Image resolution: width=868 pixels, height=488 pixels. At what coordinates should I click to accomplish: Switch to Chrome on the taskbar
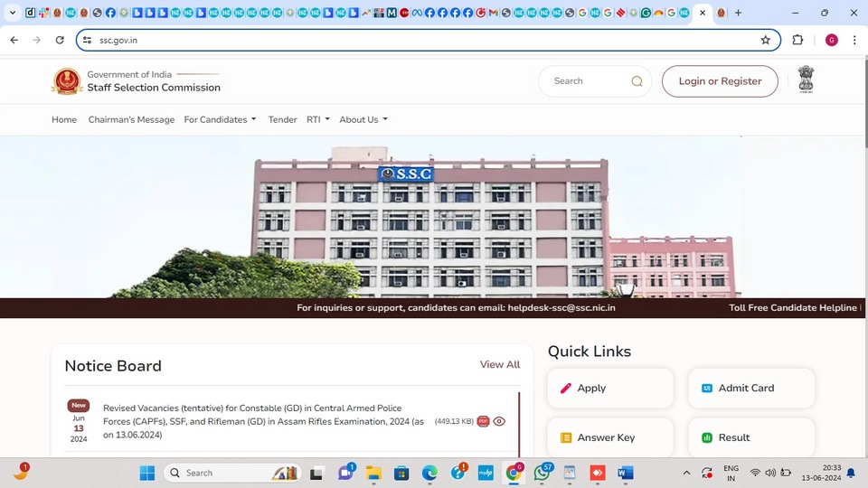click(514, 473)
